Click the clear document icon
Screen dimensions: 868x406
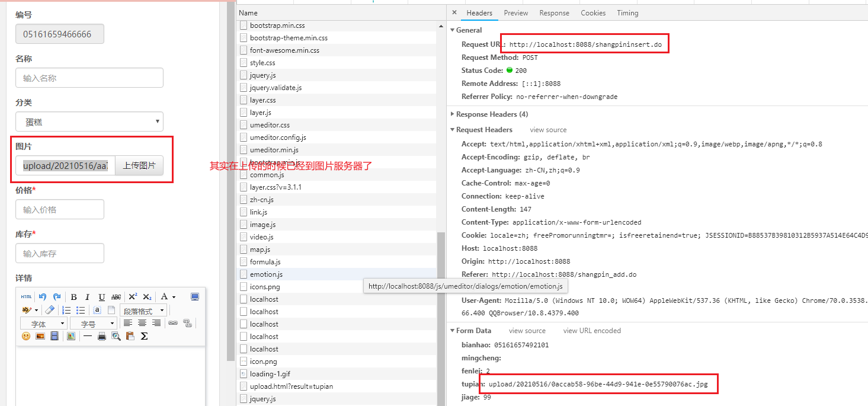(111, 310)
